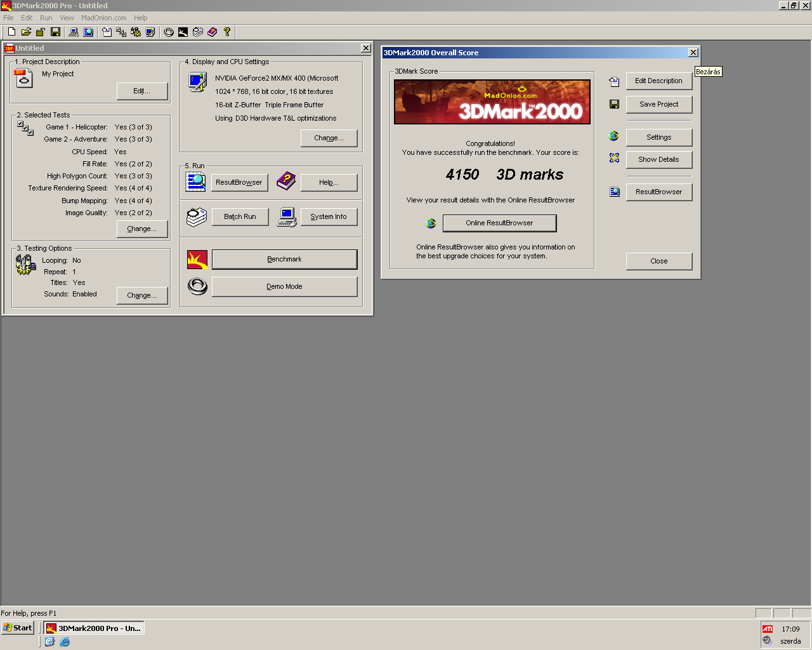The height and width of the screenshot is (650, 812).
Task: Click the 3DMark2000 MadOnion banner image
Action: point(492,102)
